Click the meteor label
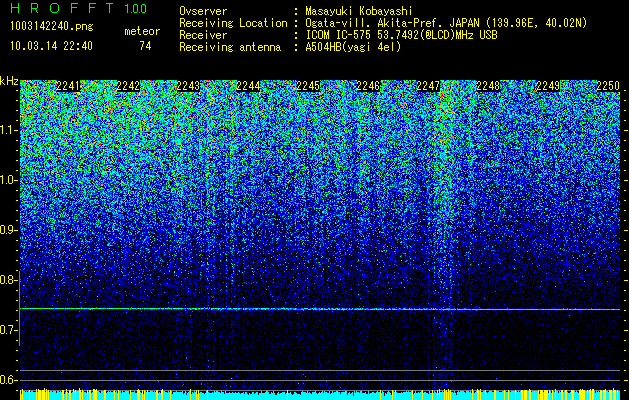 click(142, 31)
